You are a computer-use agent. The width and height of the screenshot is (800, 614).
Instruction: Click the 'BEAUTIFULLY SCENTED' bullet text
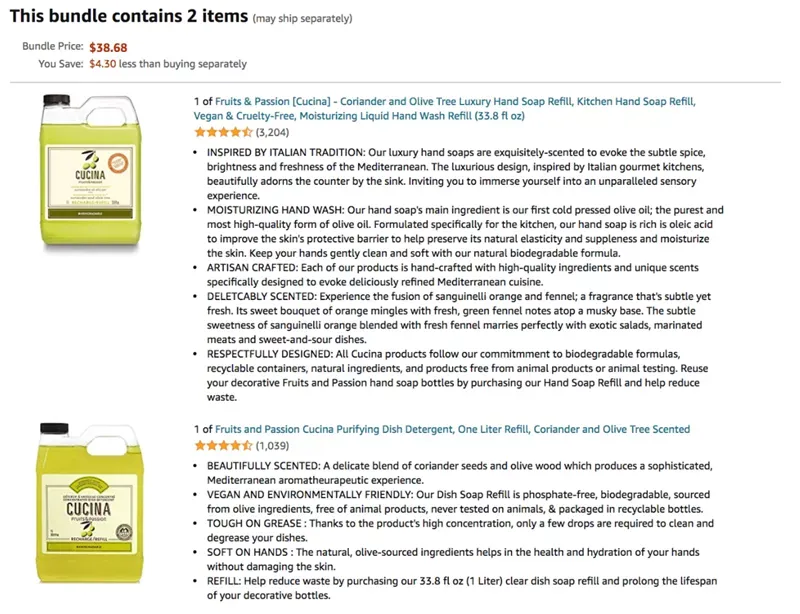point(460,473)
